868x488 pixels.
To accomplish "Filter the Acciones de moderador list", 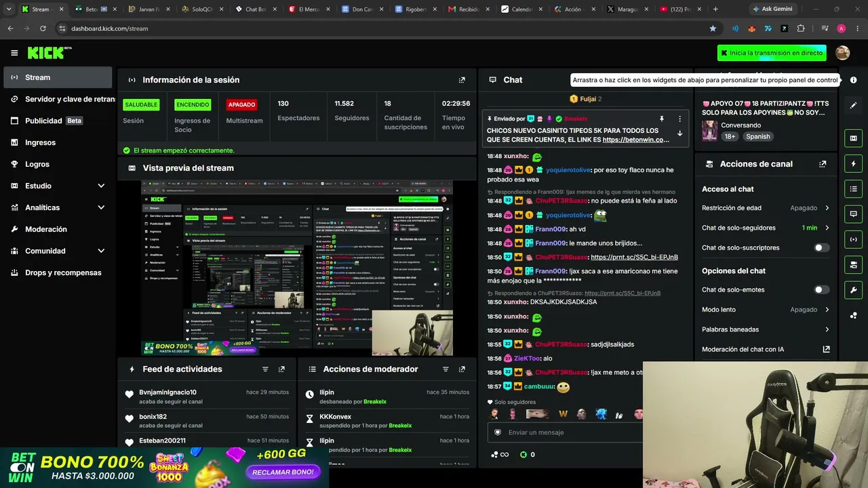I will click(x=446, y=369).
